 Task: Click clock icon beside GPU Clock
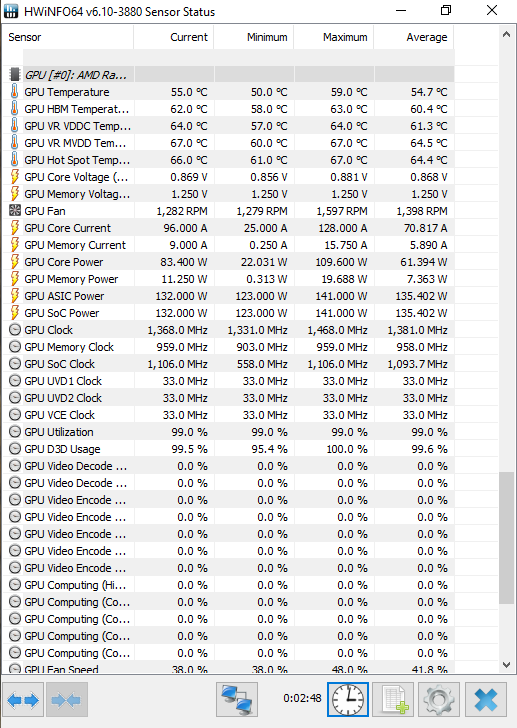click(x=15, y=330)
